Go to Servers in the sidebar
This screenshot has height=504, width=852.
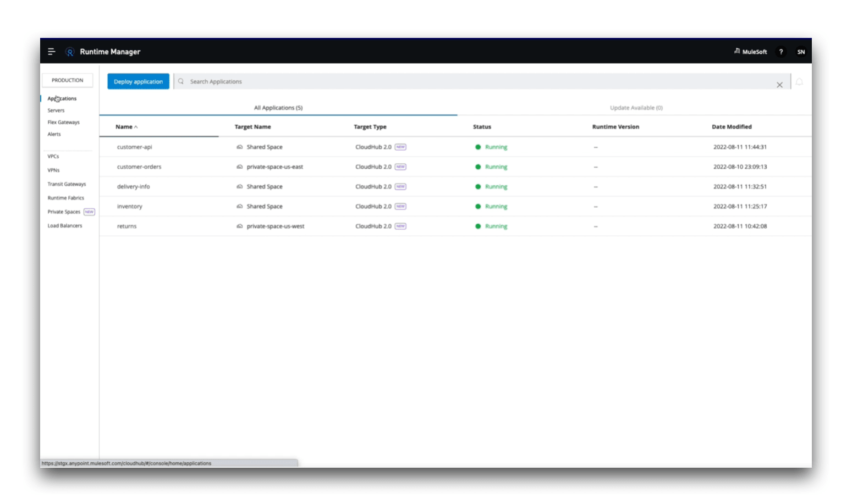[x=56, y=110]
